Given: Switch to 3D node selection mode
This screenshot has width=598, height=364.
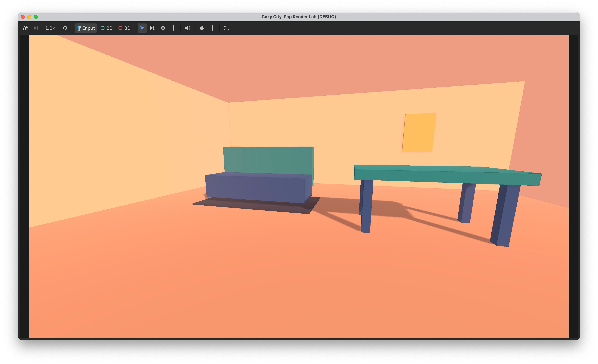Looking at the screenshot, I should [124, 28].
